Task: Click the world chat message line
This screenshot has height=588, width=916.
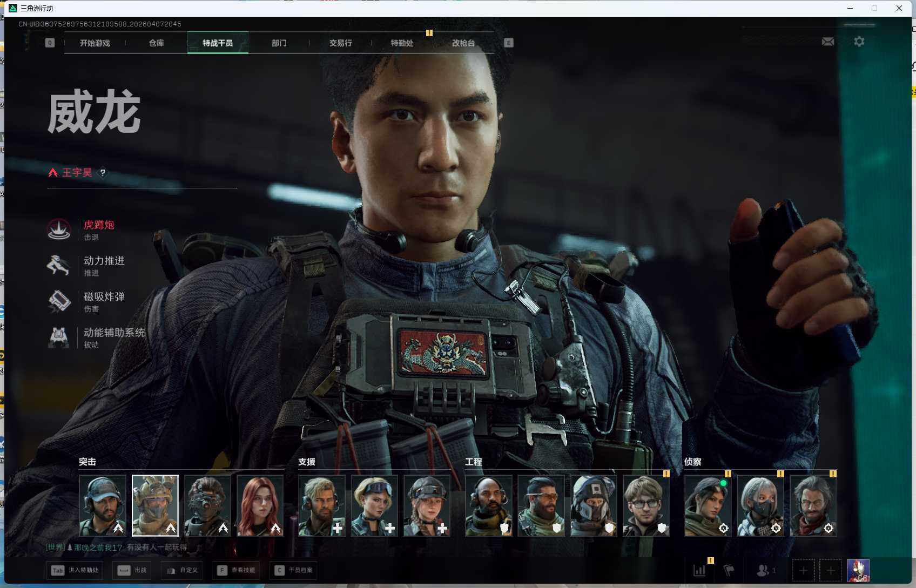Action: pyautogui.click(x=117, y=548)
